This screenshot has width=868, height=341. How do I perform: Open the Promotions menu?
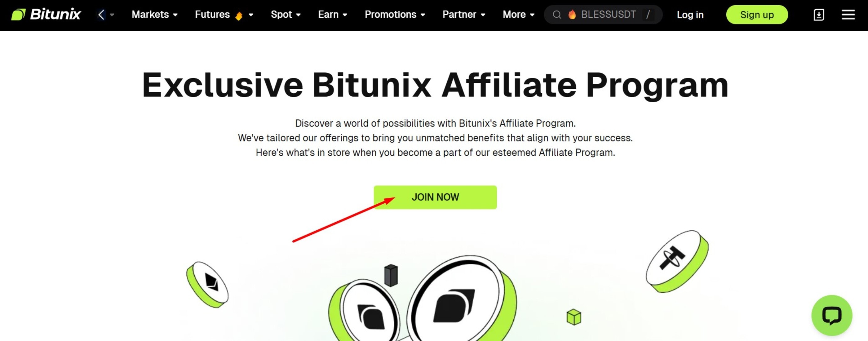pos(395,15)
